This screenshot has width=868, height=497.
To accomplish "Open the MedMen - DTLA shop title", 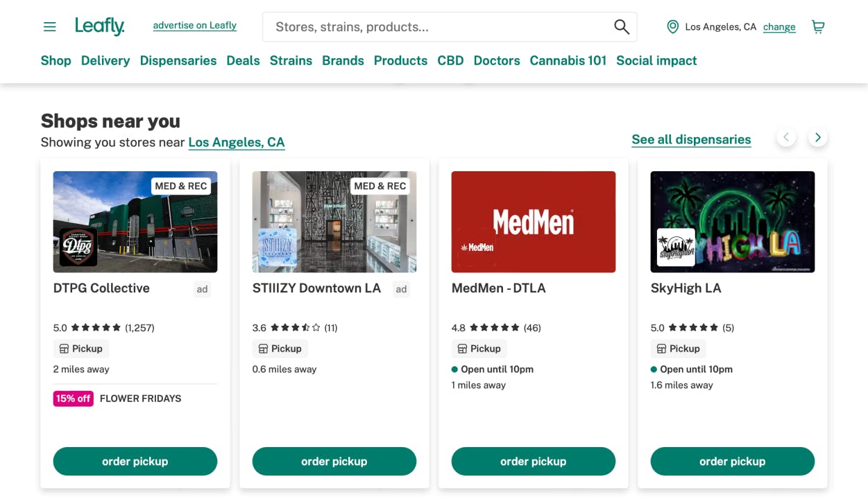I will tap(499, 288).
